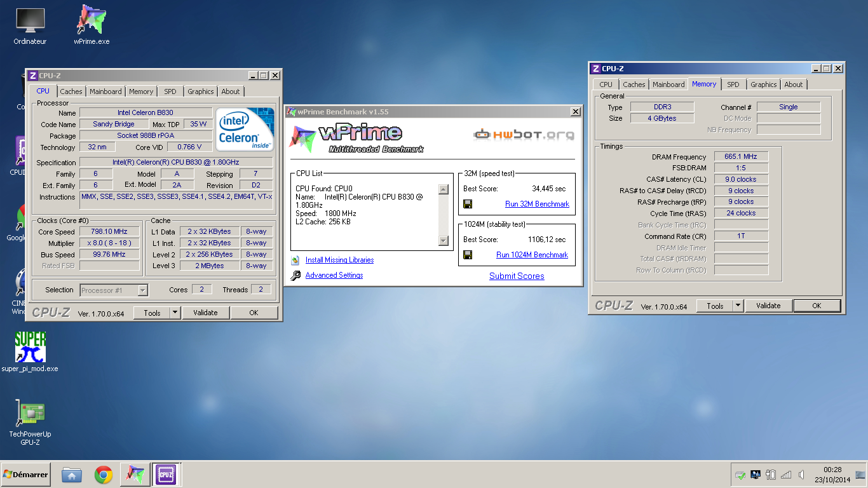The height and width of the screenshot is (488, 868).
Task: Expand Tools dropdown arrow in right CPU-Z
Action: point(738,306)
